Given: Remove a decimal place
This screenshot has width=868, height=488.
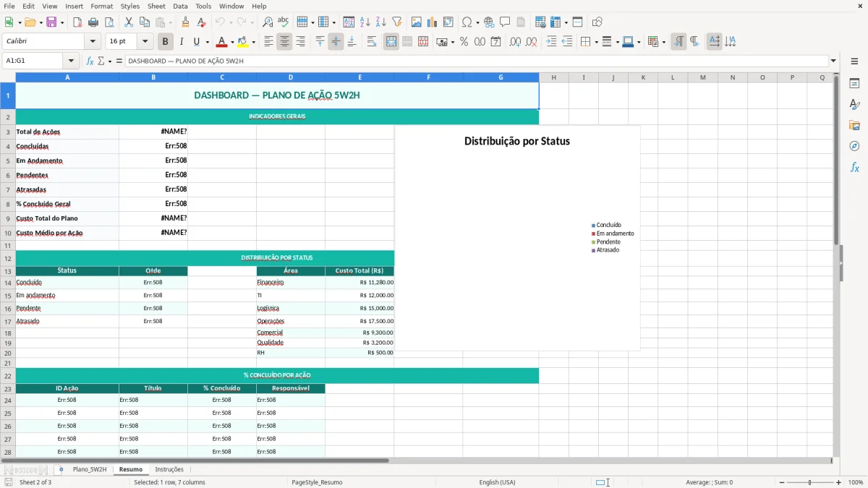Looking at the screenshot, I should (x=531, y=42).
